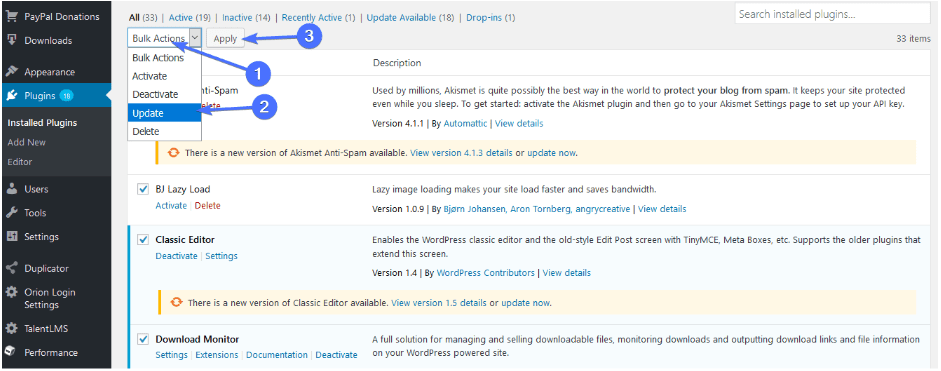Click the Downloads sidebar icon
Viewport: 941px width, 371px height.
coord(11,40)
